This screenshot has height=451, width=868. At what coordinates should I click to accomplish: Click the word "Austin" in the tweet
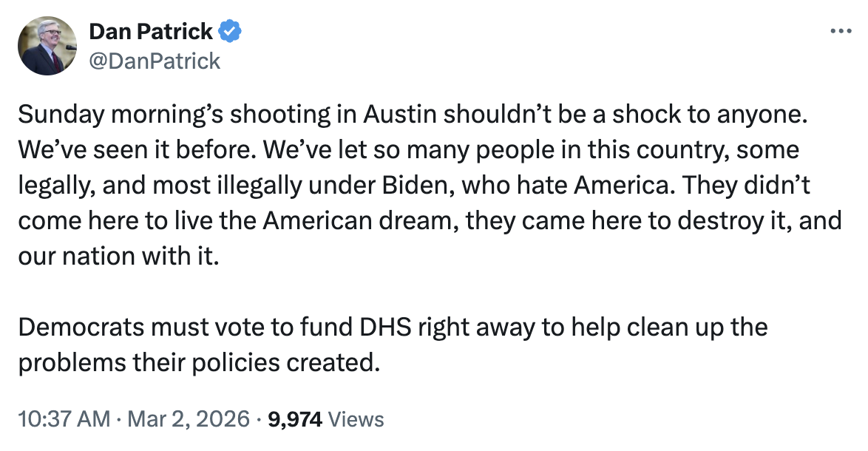[399, 115]
